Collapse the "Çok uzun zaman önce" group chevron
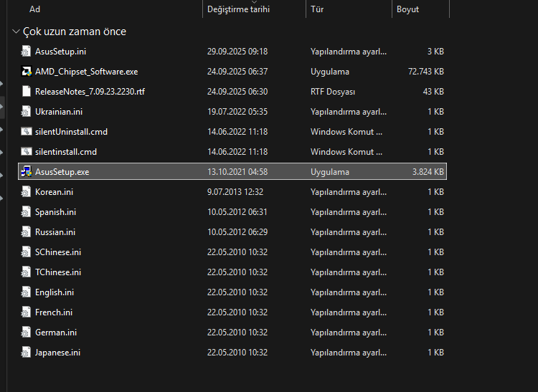 click(x=16, y=32)
